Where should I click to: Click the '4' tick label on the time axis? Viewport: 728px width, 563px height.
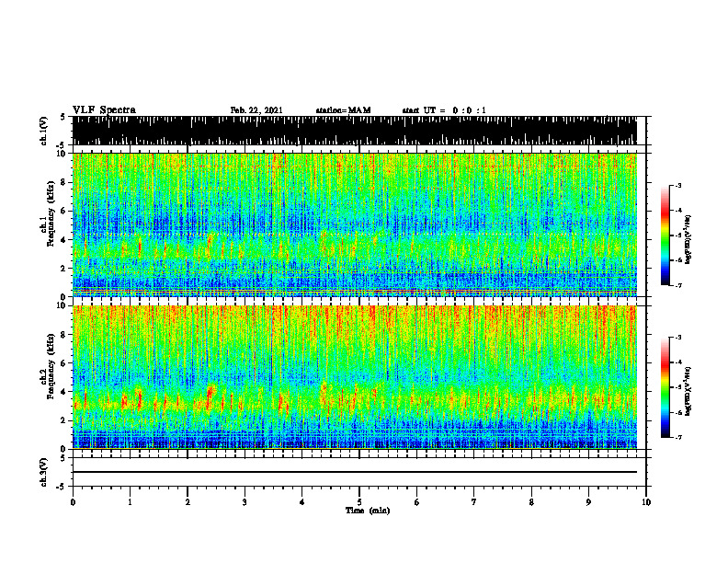(302, 502)
